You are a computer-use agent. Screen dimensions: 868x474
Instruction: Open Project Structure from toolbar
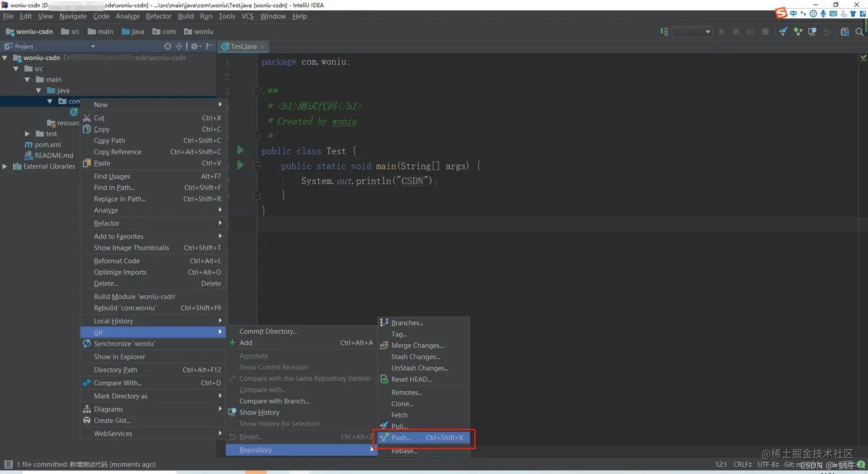(844, 32)
